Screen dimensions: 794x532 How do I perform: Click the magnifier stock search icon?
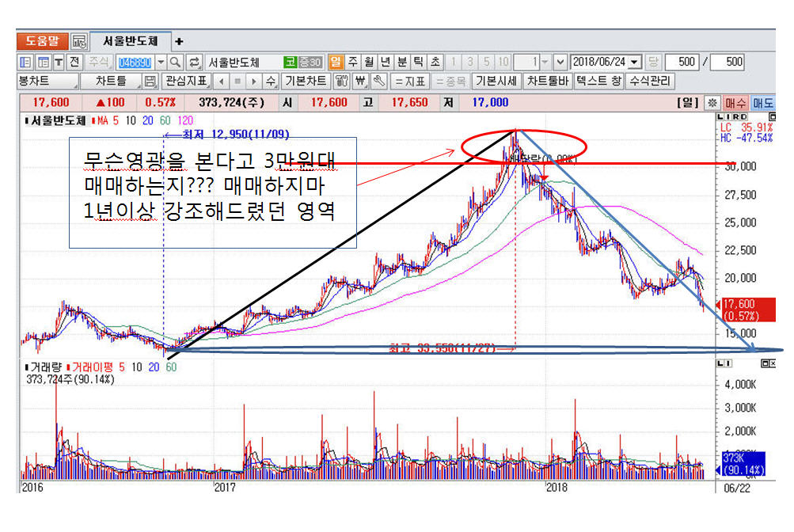pos(175,62)
